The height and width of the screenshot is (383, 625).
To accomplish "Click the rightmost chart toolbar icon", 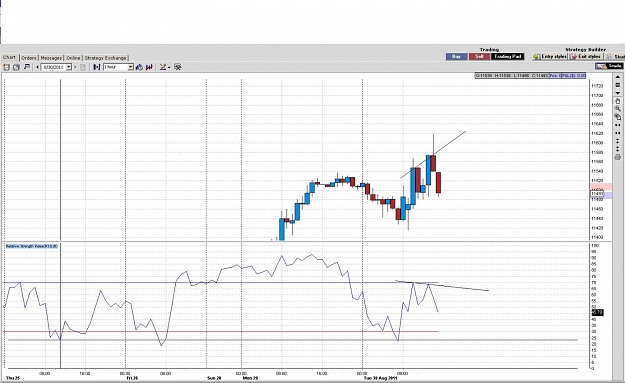I will point(178,67).
